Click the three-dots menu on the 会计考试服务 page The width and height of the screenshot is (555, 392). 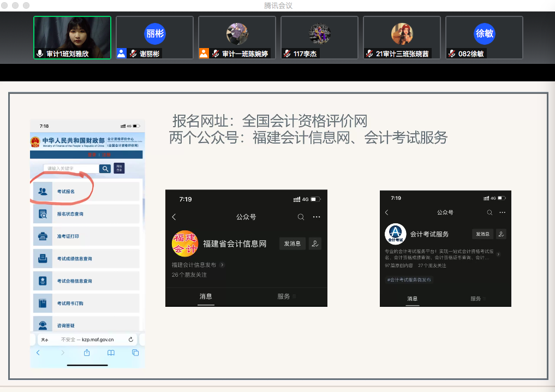pos(503,212)
